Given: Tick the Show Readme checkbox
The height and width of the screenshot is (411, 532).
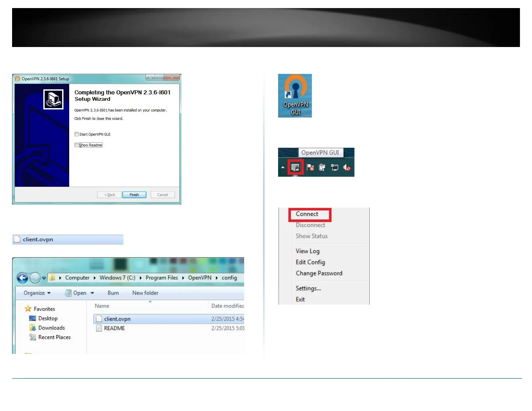Looking at the screenshot, I should (x=77, y=145).
